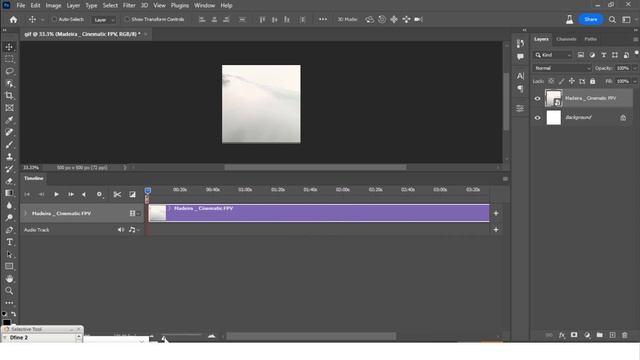Open the Layer/Group auto-select dropdown
The width and height of the screenshot is (640, 360).
coord(104,20)
